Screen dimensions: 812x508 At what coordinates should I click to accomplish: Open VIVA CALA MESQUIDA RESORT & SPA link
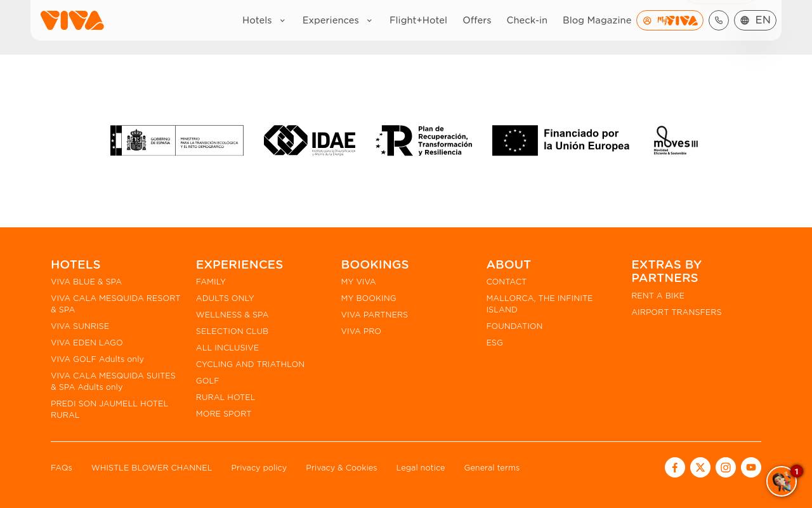tap(115, 304)
